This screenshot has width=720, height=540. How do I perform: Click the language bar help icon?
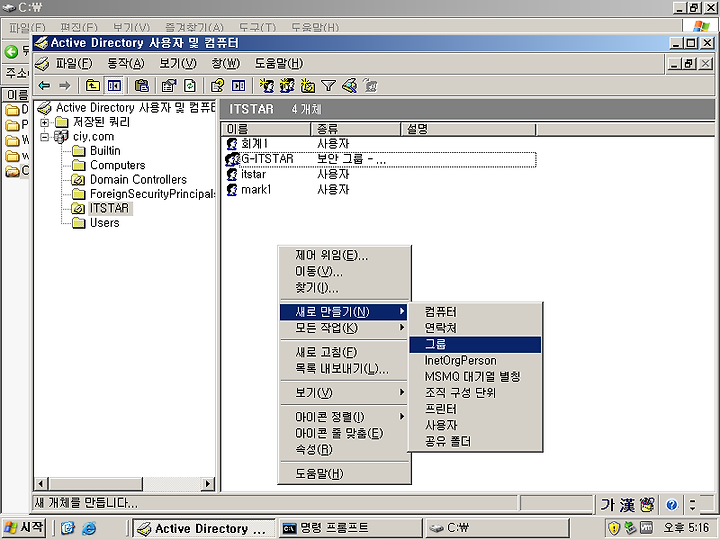pos(671,505)
